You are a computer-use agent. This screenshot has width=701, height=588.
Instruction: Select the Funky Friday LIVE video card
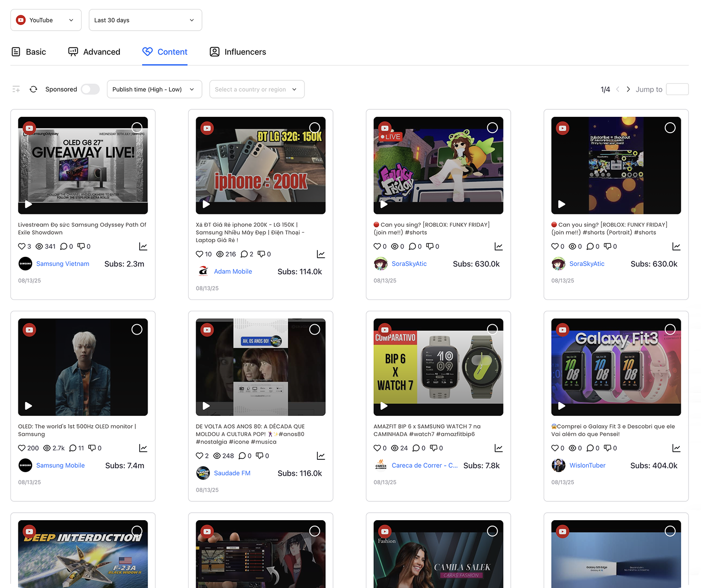coord(493,128)
